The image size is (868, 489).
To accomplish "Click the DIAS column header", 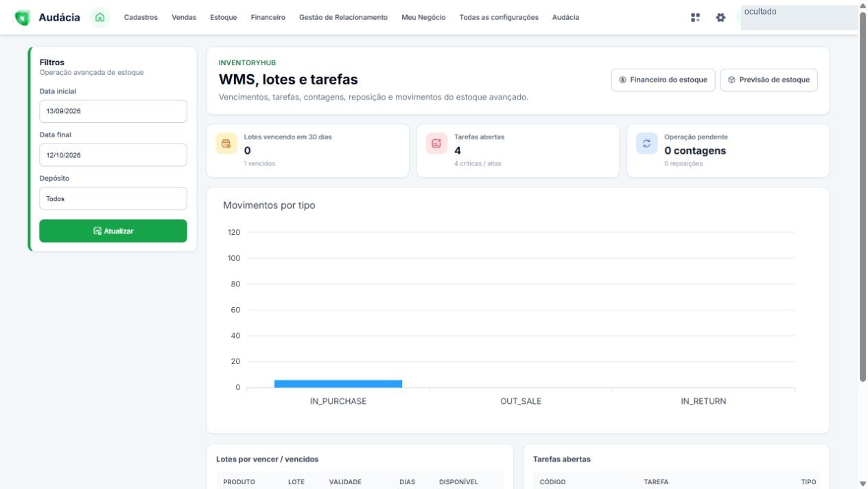I will tap(408, 482).
